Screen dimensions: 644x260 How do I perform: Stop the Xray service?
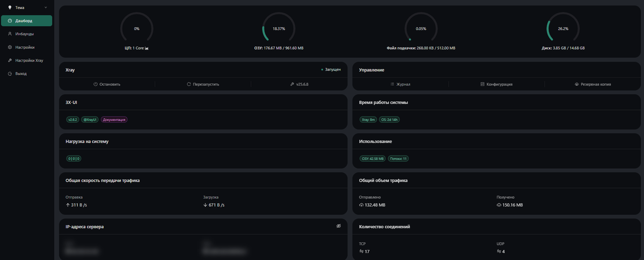click(x=107, y=84)
